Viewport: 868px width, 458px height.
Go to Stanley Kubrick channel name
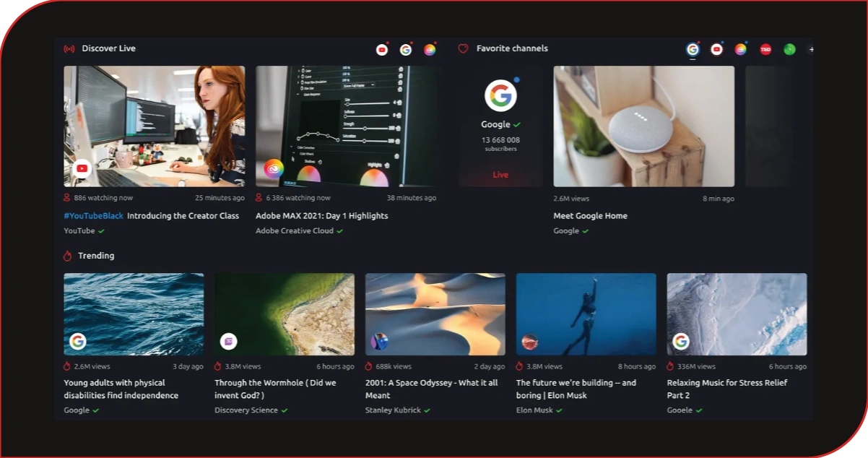coord(393,410)
